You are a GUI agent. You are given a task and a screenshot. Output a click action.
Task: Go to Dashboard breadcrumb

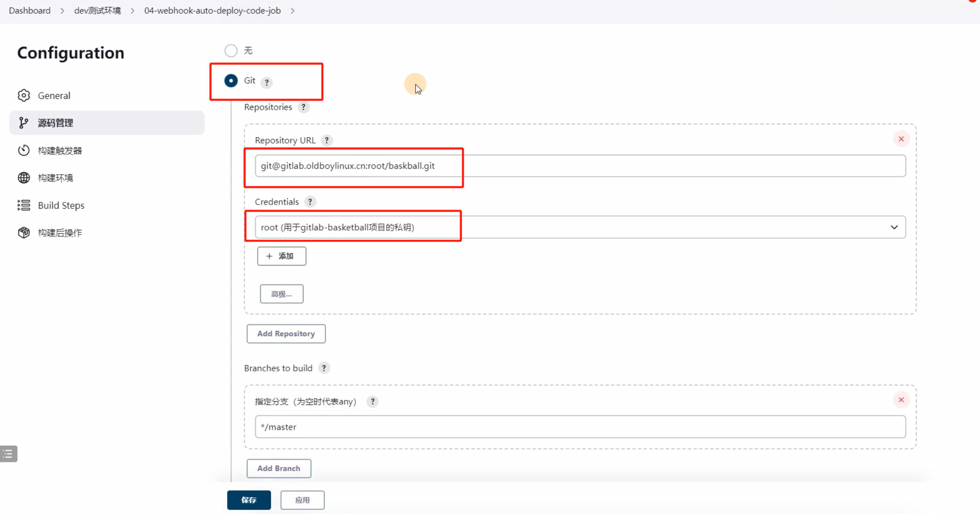[30, 10]
